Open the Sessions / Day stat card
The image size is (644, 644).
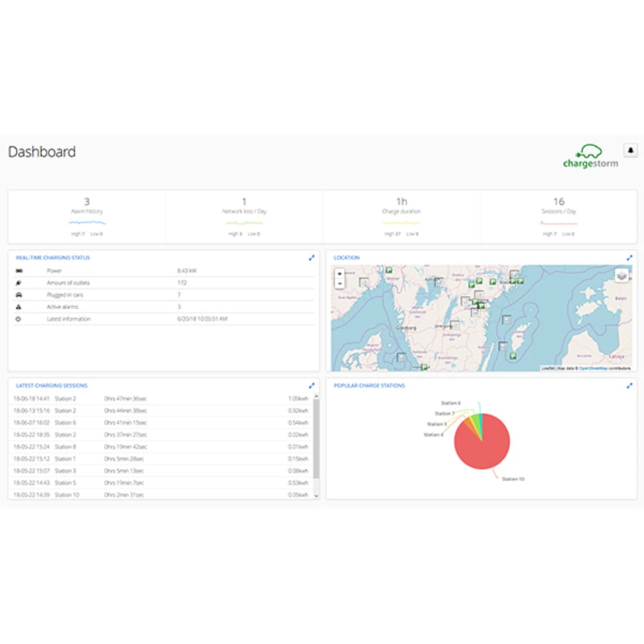pyautogui.click(x=558, y=216)
